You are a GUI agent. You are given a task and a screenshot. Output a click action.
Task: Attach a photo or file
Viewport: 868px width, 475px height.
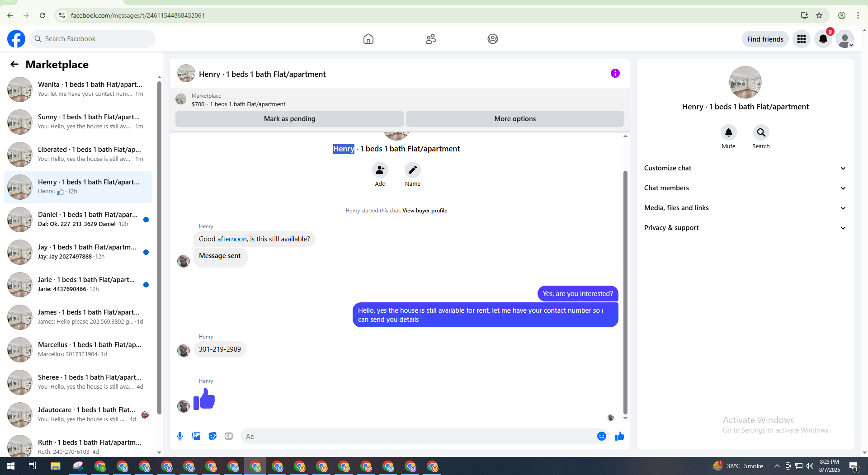coord(196,436)
